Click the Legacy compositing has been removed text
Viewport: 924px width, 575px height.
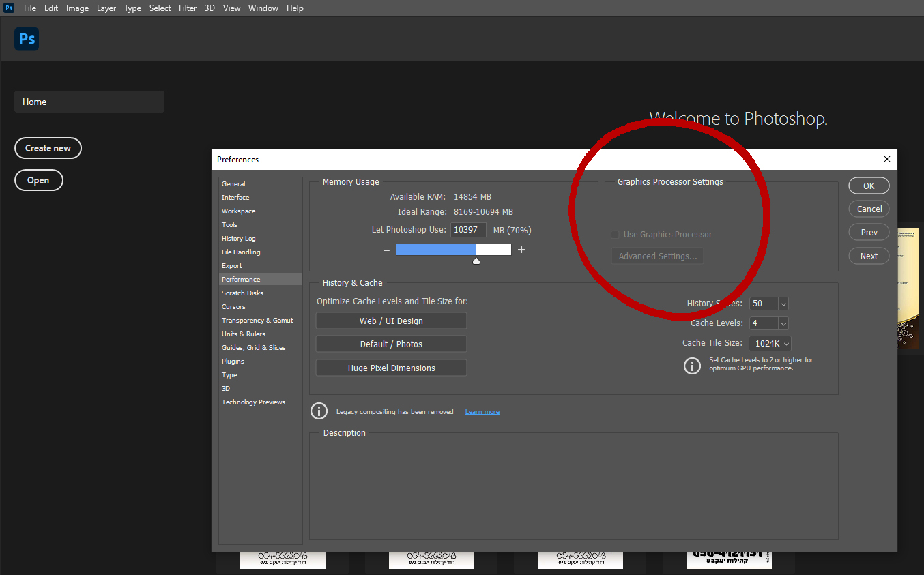point(395,412)
